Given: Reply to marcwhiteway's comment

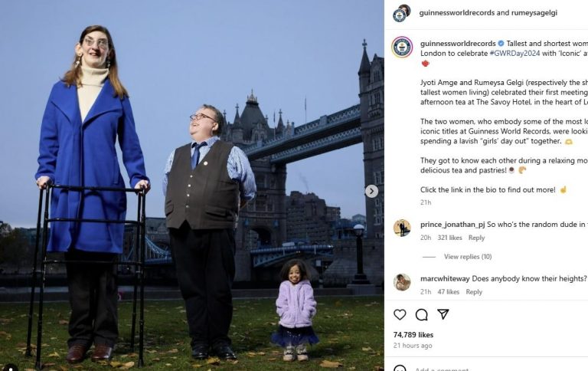Looking at the screenshot, I should tap(474, 292).
